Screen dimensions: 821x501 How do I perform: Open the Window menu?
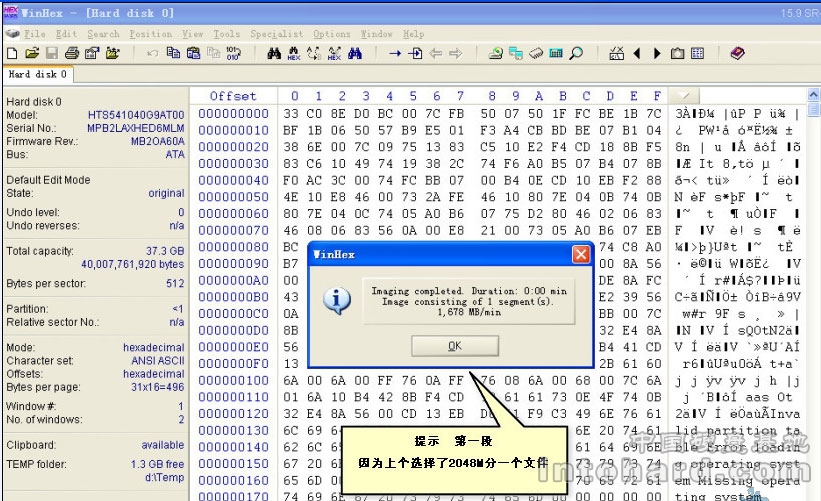coord(376,34)
